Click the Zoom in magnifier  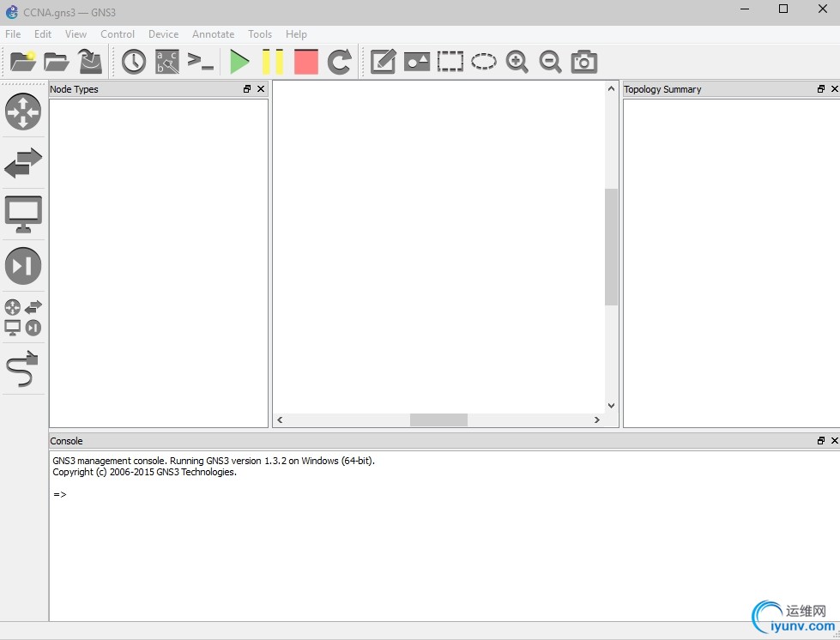coord(517,62)
